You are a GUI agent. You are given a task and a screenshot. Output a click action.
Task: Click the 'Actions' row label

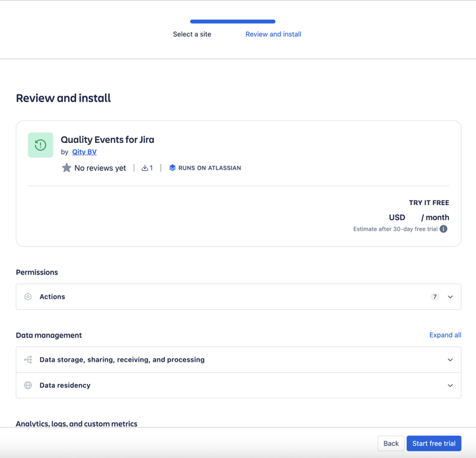(x=52, y=297)
